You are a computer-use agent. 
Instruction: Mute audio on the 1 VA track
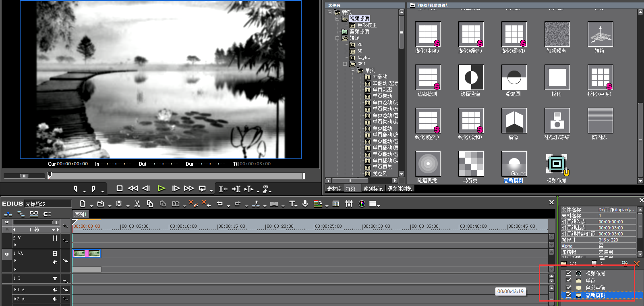click(55, 262)
